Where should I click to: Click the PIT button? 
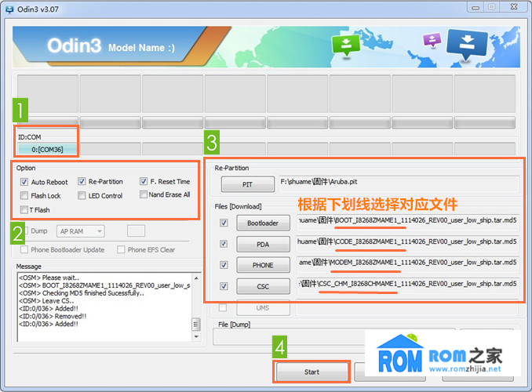click(x=248, y=184)
